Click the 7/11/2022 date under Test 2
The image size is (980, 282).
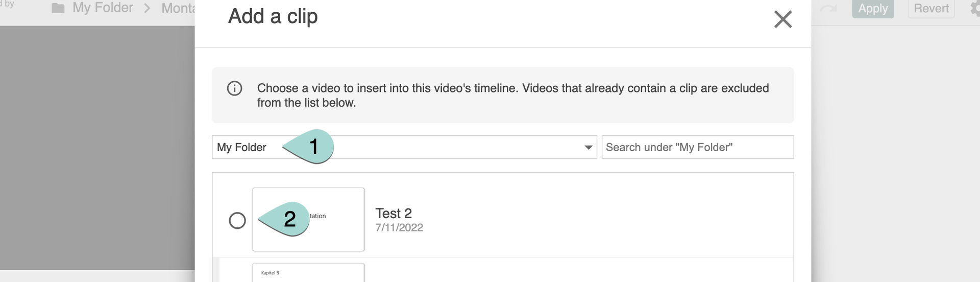click(x=399, y=228)
